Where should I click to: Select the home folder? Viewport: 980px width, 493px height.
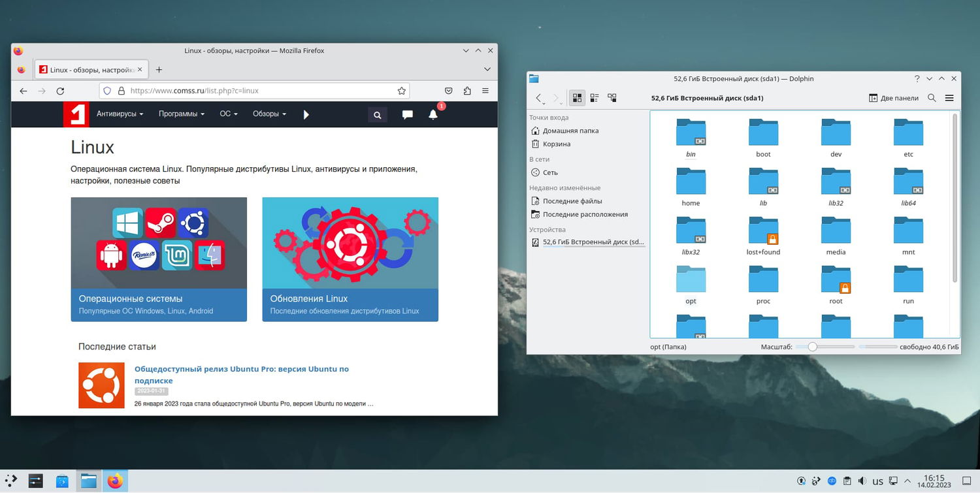691,187
